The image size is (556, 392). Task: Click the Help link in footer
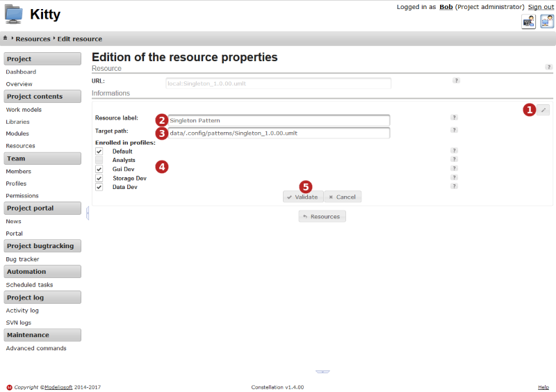pos(543,387)
